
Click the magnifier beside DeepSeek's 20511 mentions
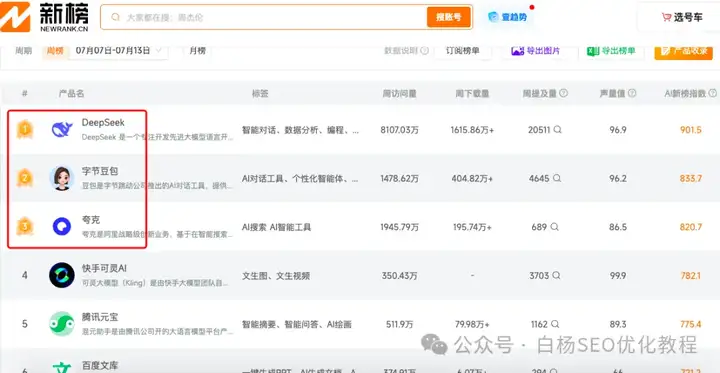tap(557, 130)
